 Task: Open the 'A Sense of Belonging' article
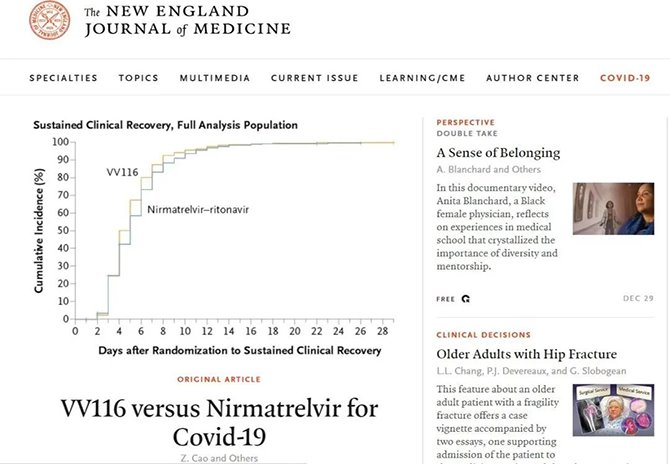[x=498, y=153]
